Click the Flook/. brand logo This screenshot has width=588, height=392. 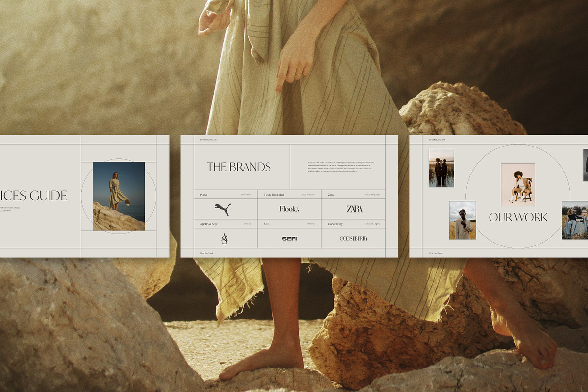coord(289,209)
